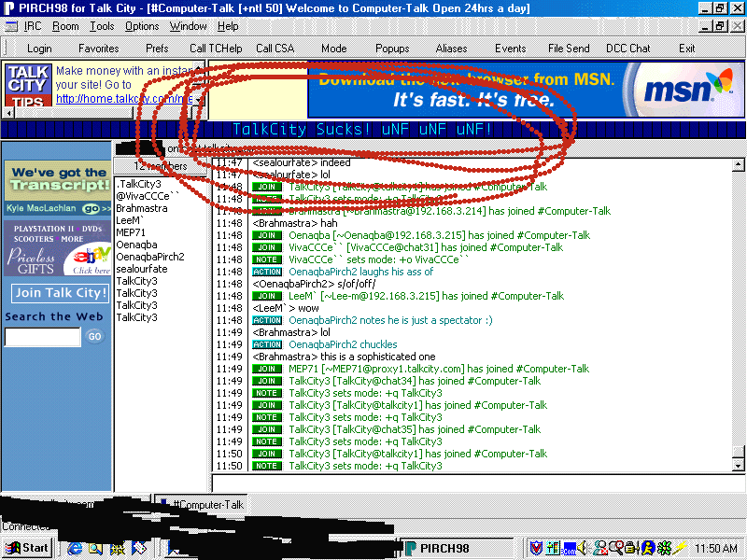
Task: Click the Search the Web text field
Action: (x=43, y=337)
